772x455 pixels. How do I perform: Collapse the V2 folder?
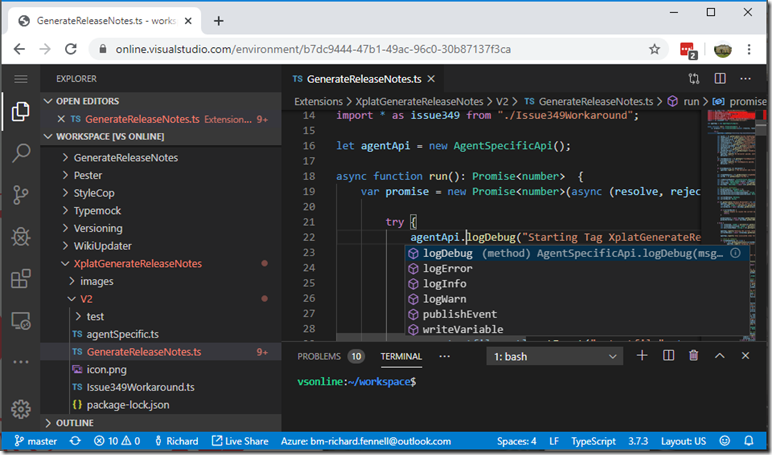72,299
